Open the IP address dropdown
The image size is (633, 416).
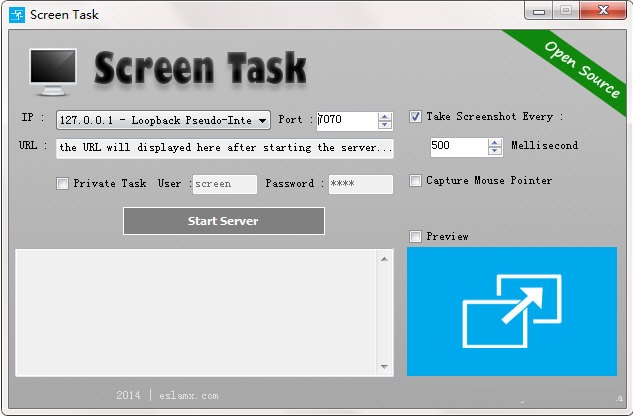pyautogui.click(x=262, y=121)
